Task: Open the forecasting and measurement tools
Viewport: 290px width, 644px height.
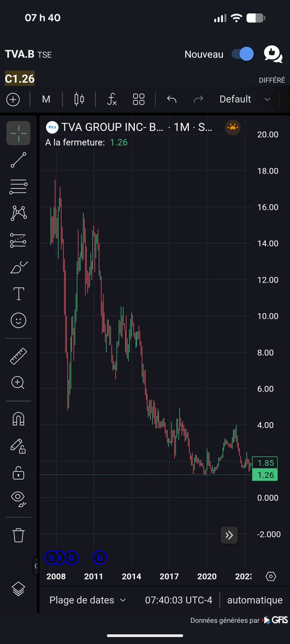Action: point(18,240)
